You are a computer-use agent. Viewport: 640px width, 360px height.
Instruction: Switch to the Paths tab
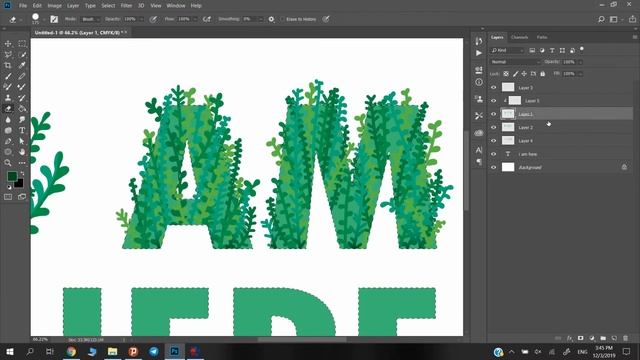[x=542, y=37]
